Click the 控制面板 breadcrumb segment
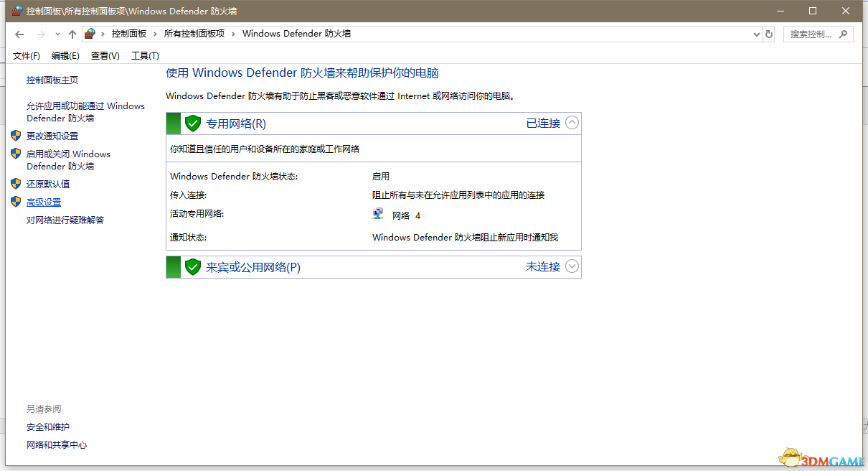The width and height of the screenshot is (868, 471). (129, 34)
